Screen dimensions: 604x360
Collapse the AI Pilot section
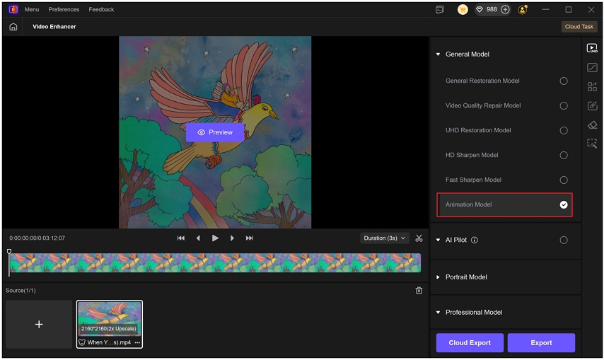(x=438, y=240)
